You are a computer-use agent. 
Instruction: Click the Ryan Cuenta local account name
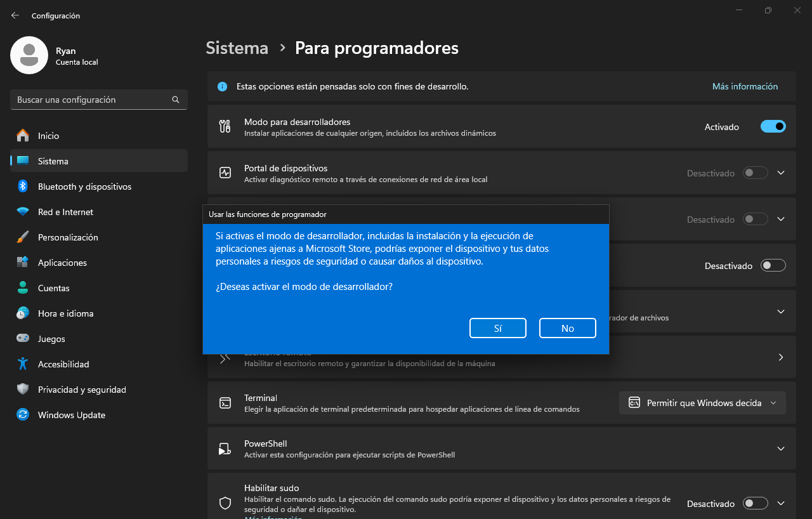[x=77, y=56]
